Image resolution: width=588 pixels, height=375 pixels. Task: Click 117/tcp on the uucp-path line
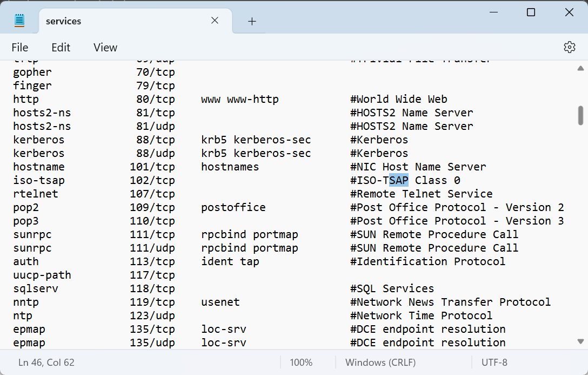pos(152,275)
